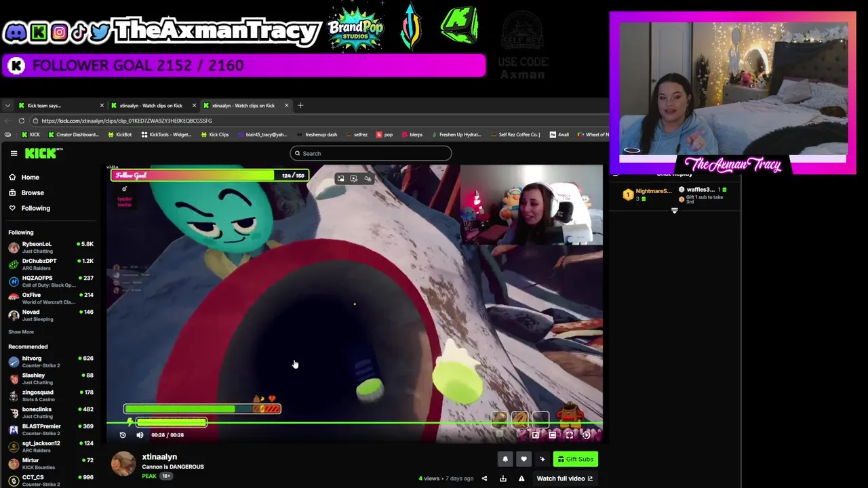Open Novad followed channel
The width and height of the screenshot is (868, 488).
[51, 315]
